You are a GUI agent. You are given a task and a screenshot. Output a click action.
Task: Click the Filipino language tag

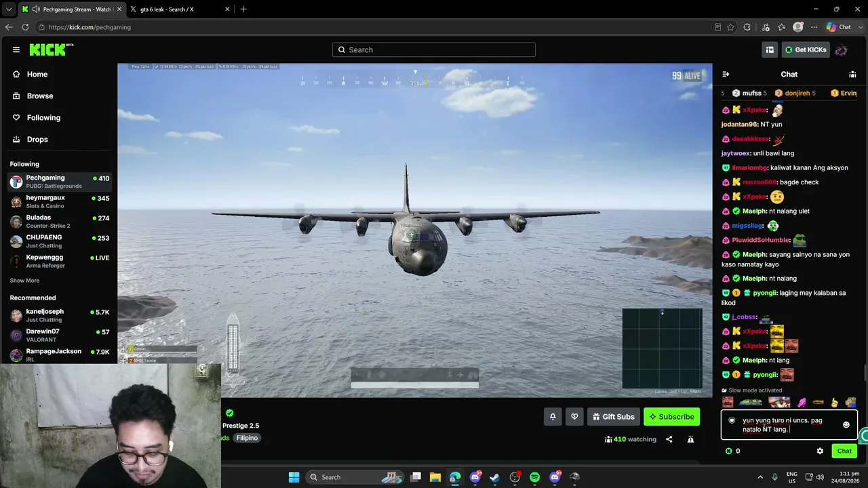[x=247, y=438]
